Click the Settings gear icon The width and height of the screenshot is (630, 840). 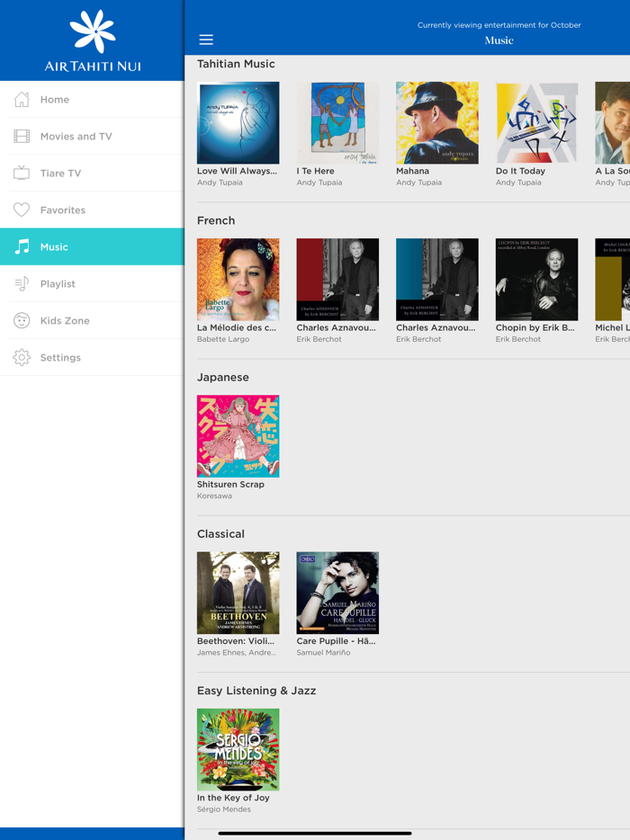(22, 357)
